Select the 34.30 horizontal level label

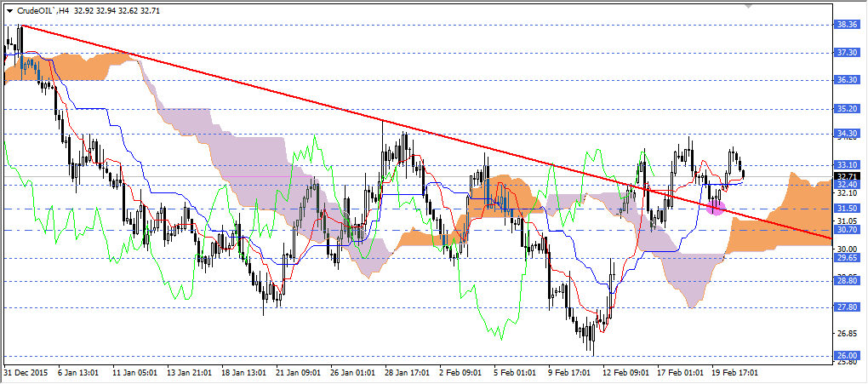pyautogui.click(x=848, y=134)
